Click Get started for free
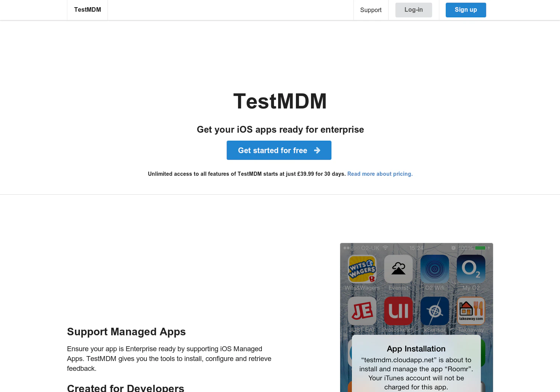Image resolution: width=560 pixels, height=392 pixels. click(279, 150)
